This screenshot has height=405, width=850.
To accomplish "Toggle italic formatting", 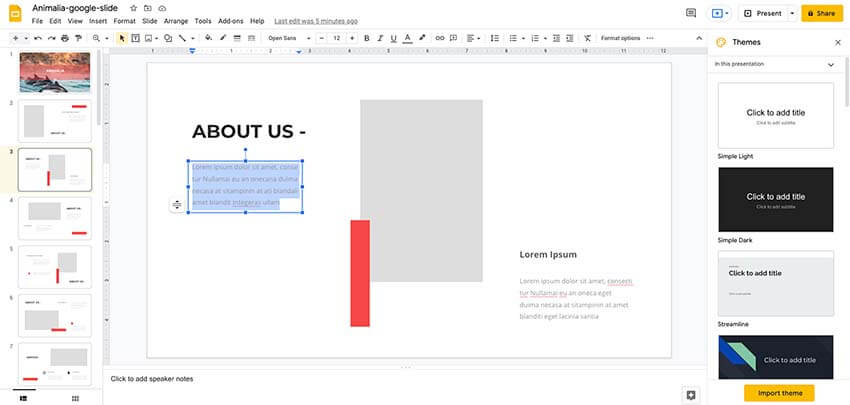I will [379, 38].
